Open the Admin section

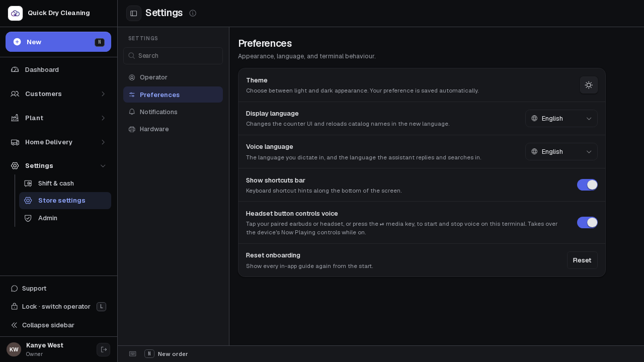(x=65, y=218)
